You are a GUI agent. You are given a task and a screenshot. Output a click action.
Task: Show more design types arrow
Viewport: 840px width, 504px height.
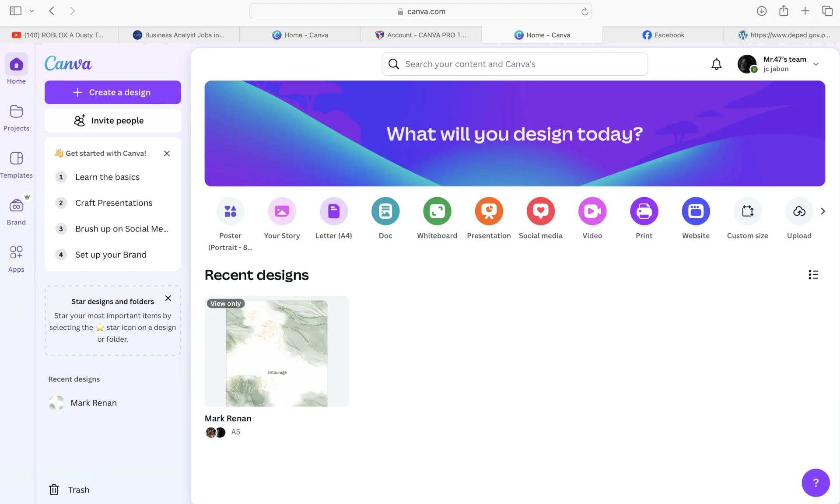click(x=822, y=211)
